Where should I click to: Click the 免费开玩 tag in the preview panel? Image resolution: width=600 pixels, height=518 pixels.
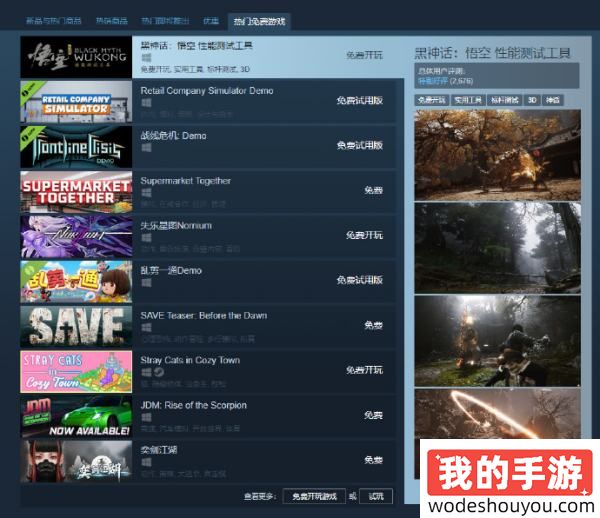[431, 100]
